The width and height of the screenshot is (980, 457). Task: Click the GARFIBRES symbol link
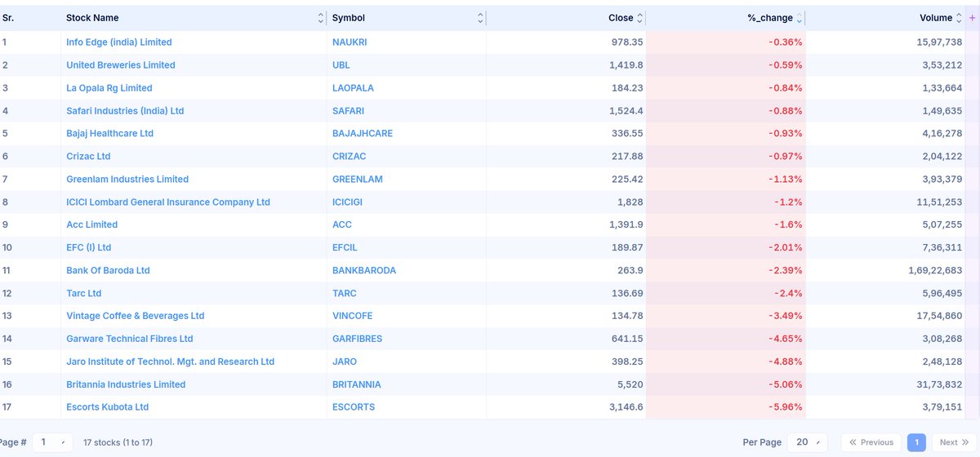click(357, 339)
